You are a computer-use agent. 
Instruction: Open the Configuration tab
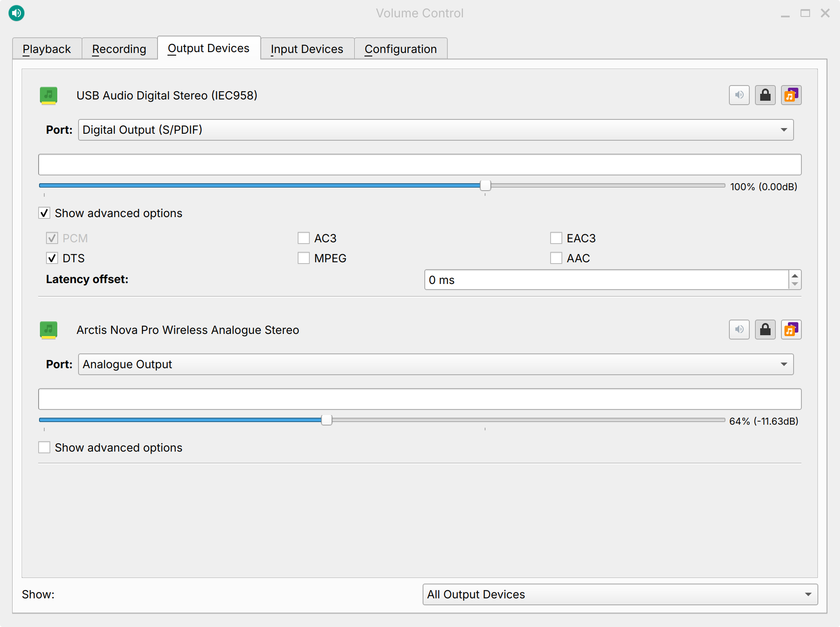(400, 49)
